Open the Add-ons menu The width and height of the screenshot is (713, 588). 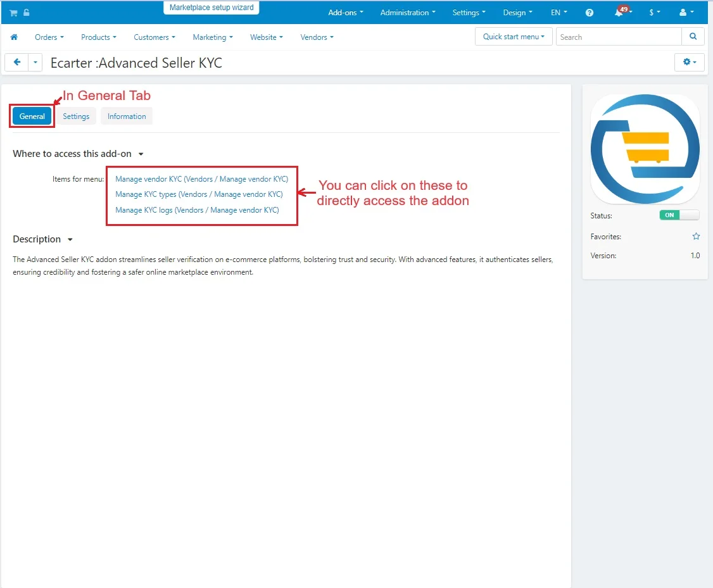[x=345, y=13]
